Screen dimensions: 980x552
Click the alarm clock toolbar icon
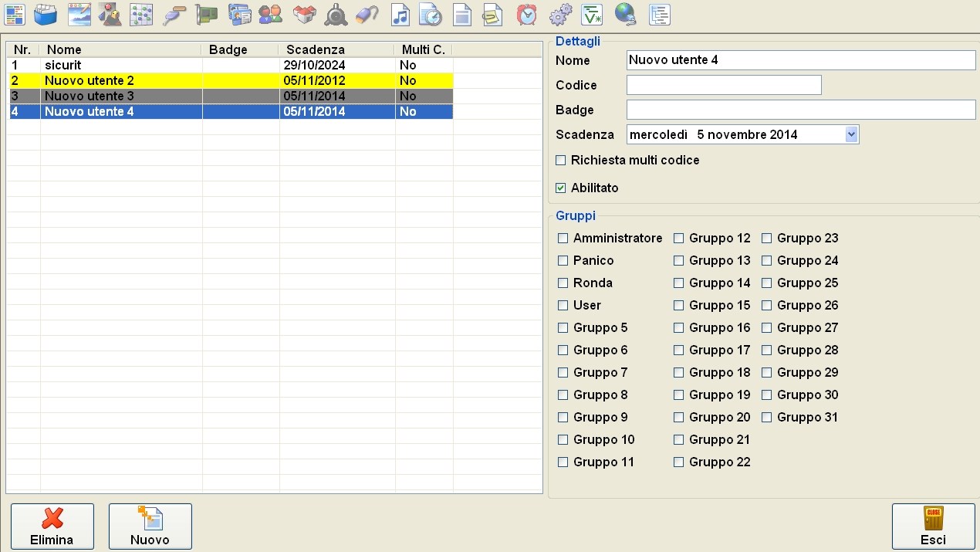click(x=527, y=14)
